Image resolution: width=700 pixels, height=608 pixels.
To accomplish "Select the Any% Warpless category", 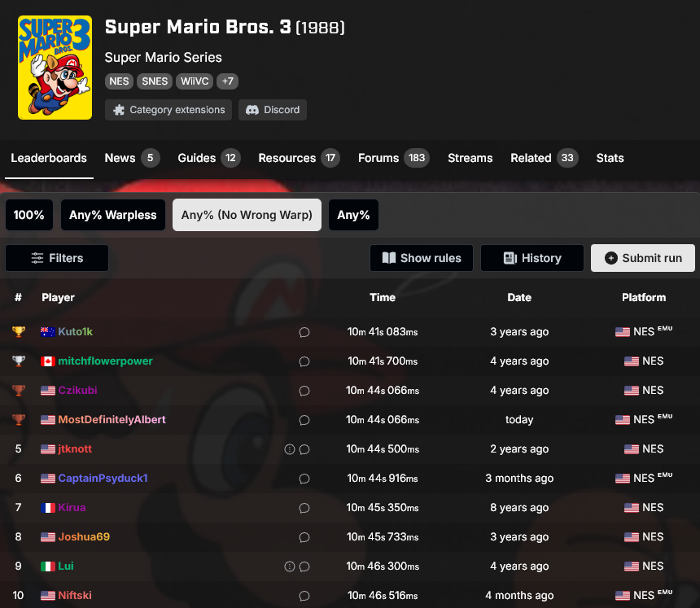I will [x=112, y=215].
